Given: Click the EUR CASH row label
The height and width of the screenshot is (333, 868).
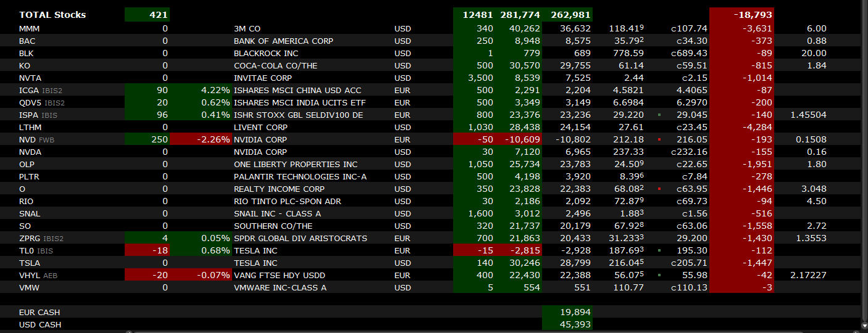Looking at the screenshot, I should pyautogui.click(x=40, y=312).
